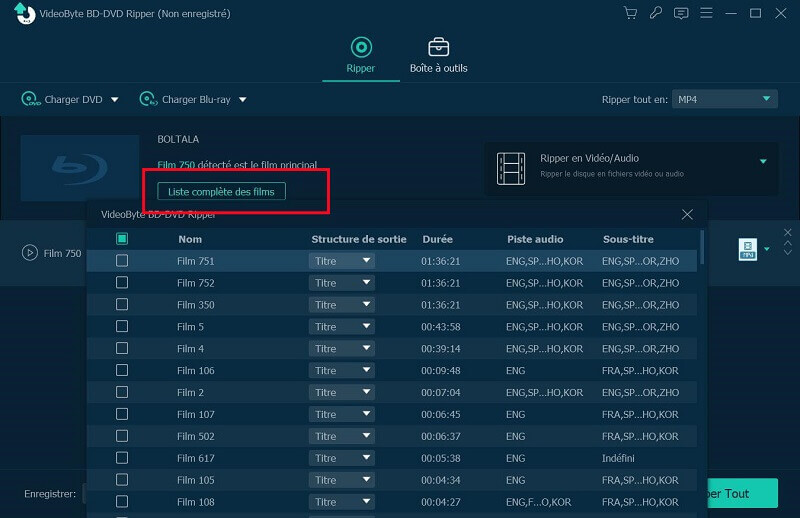Click the Ripper Tout button
This screenshot has width=800, height=518.
point(742,493)
